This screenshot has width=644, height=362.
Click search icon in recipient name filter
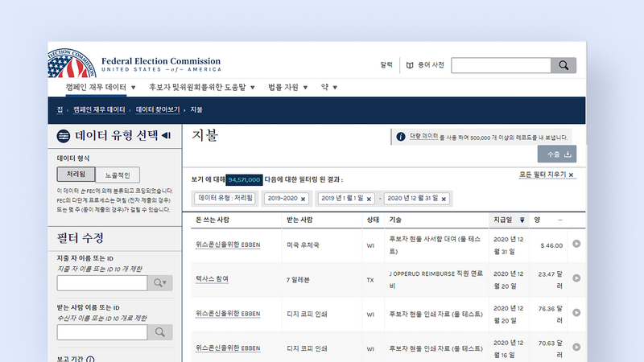click(159, 331)
